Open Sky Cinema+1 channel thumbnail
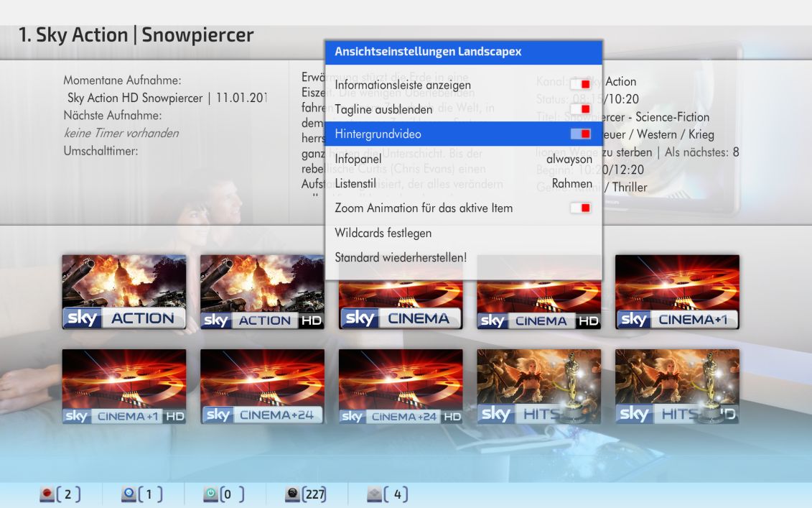This screenshot has height=508, width=812. (677, 292)
